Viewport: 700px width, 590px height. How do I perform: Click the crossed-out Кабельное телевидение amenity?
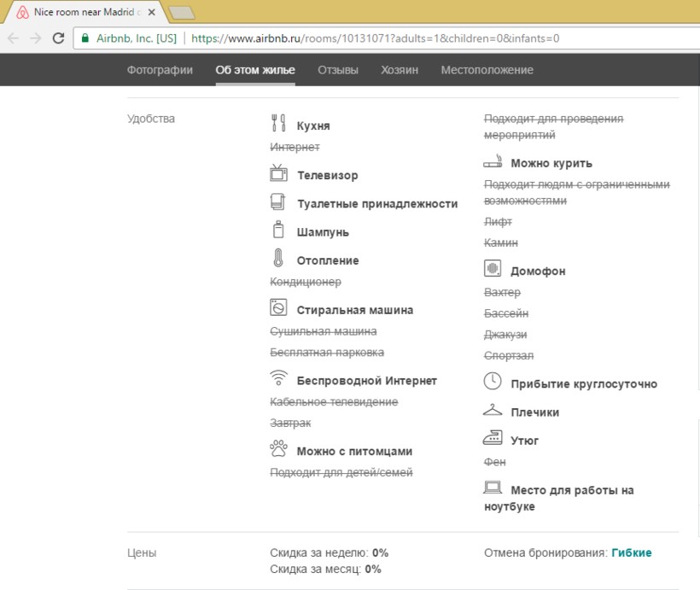pyautogui.click(x=334, y=402)
